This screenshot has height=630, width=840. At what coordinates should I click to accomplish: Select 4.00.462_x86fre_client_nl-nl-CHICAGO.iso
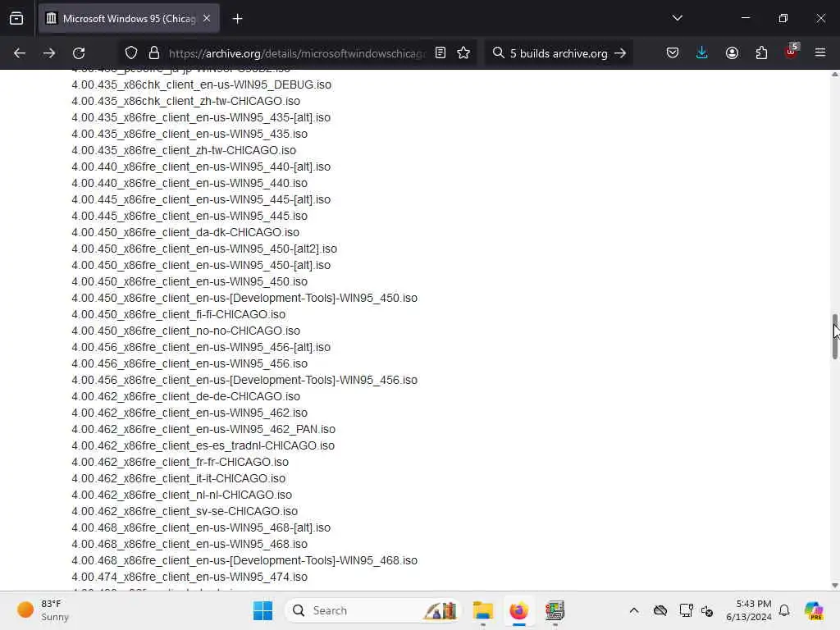[181, 495]
